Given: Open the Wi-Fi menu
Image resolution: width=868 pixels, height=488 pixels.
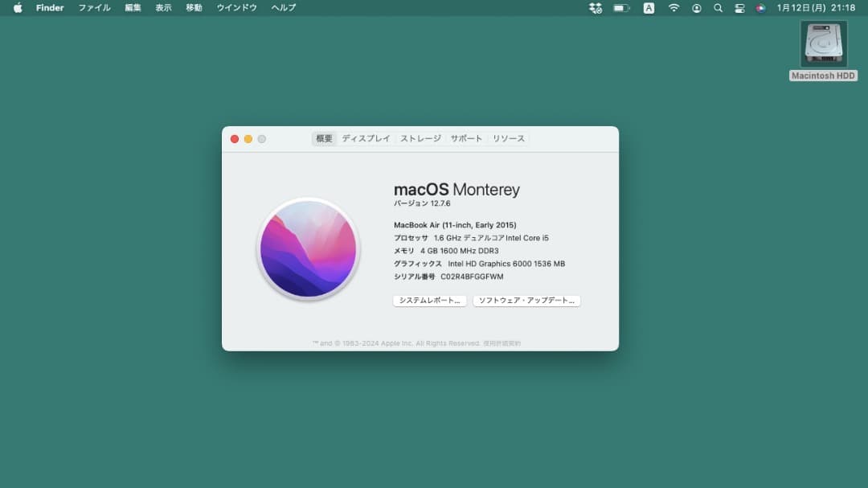Looking at the screenshot, I should [674, 8].
